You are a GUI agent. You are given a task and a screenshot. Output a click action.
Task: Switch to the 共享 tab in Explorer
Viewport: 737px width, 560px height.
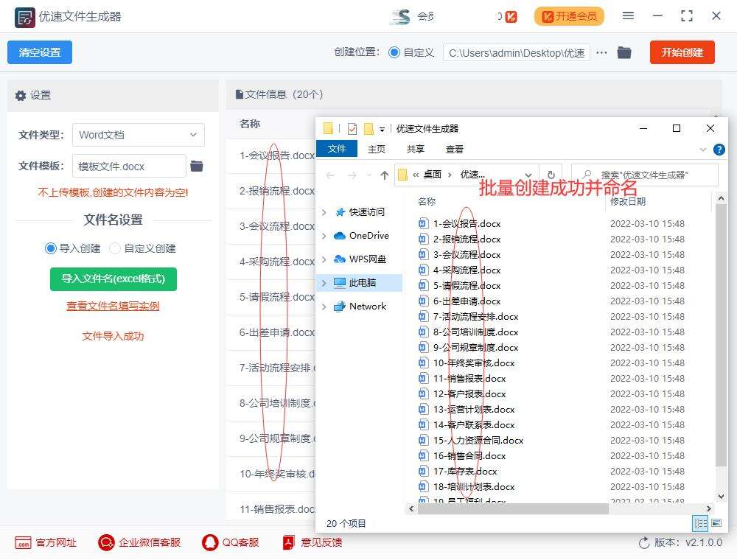(x=415, y=149)
